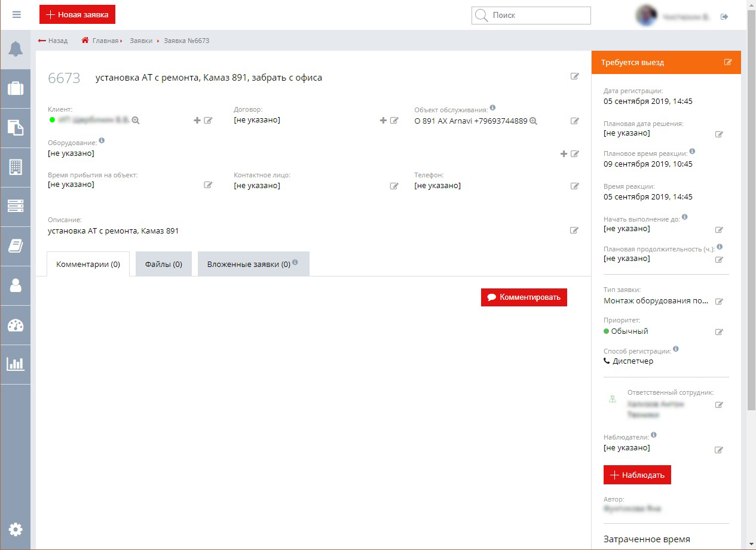Switch to the Файлы tab
The height and width of the screenshot is (550, 756).
[x=163, y=263]
